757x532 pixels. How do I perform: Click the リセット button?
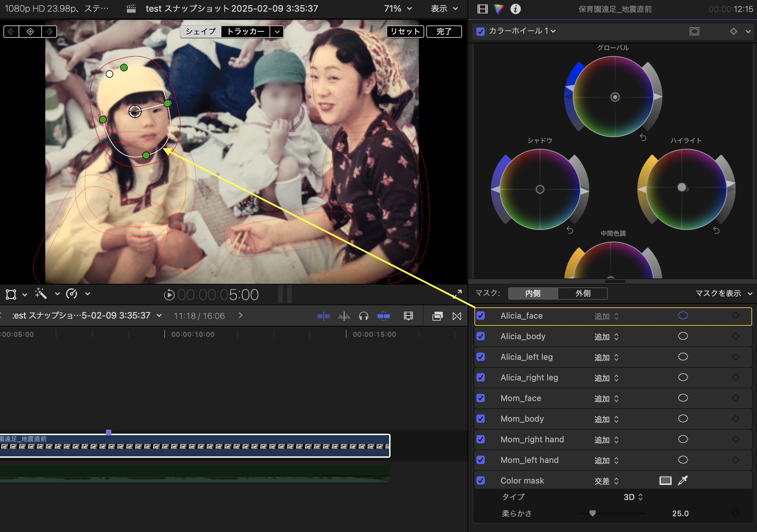(x=405, y=32)
